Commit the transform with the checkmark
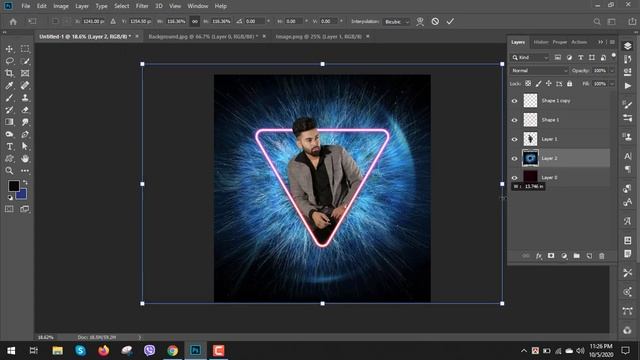This screenshot has height=360, width=640. pyautogui.click(x=450, y=21)
